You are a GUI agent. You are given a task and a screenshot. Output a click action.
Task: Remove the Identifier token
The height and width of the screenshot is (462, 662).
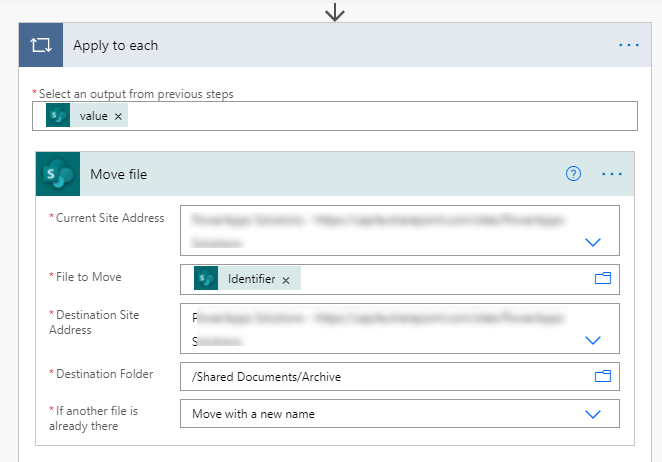pos(286,280)
